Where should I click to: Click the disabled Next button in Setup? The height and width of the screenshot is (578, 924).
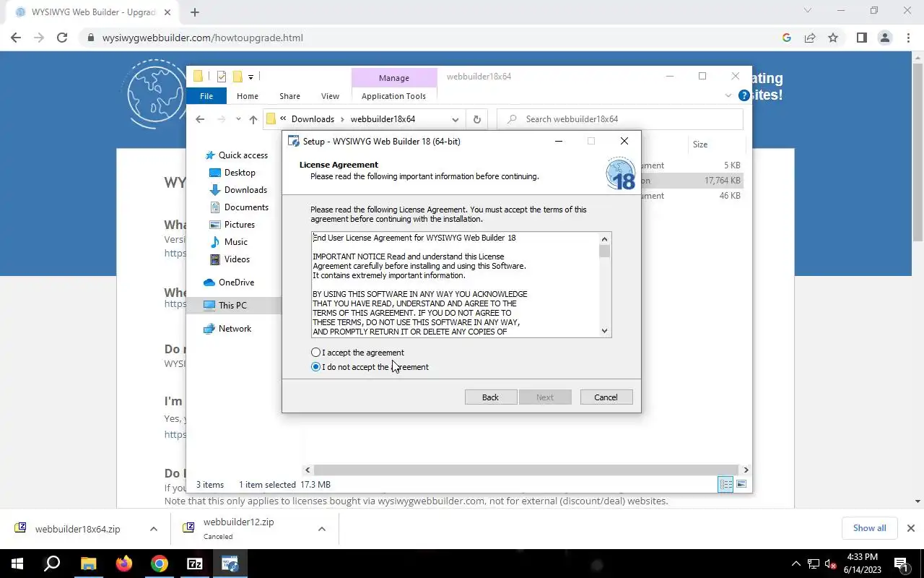[545, 397]
